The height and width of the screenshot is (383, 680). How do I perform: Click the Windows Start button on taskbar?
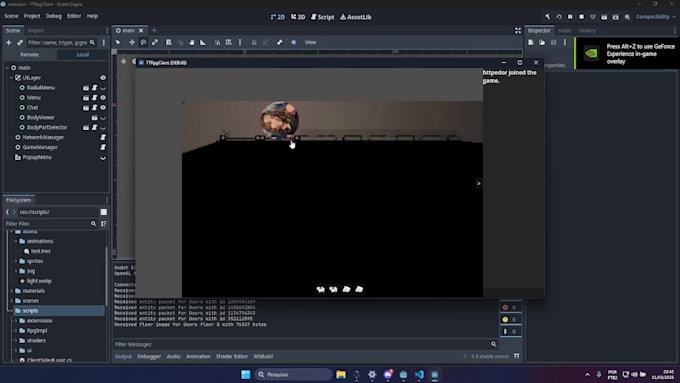[x=246, y=374]
